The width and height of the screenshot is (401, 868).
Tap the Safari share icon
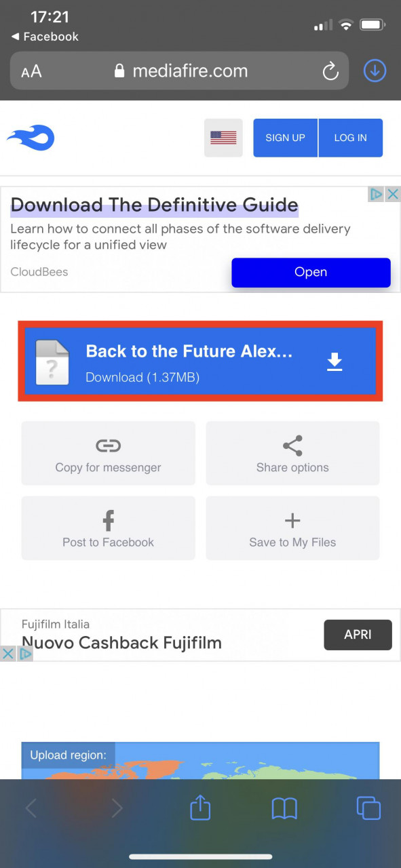[200, 807]
